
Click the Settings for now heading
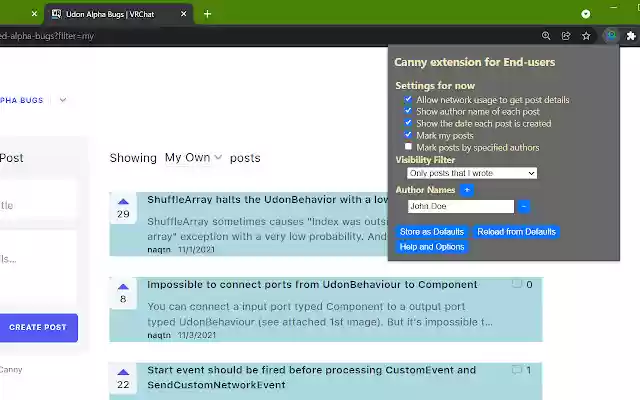pyautogui.click(x=435, y=86)
